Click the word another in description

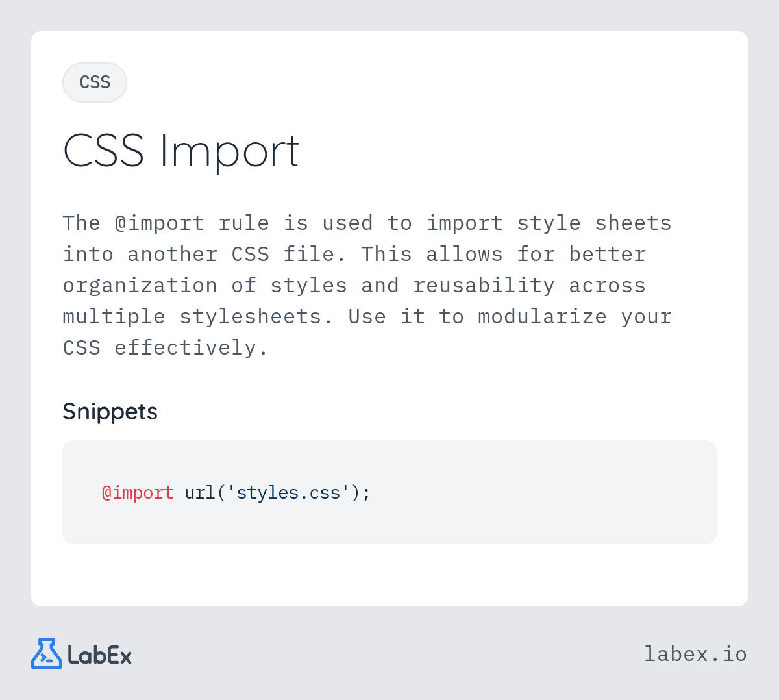[x=173, y=255]
